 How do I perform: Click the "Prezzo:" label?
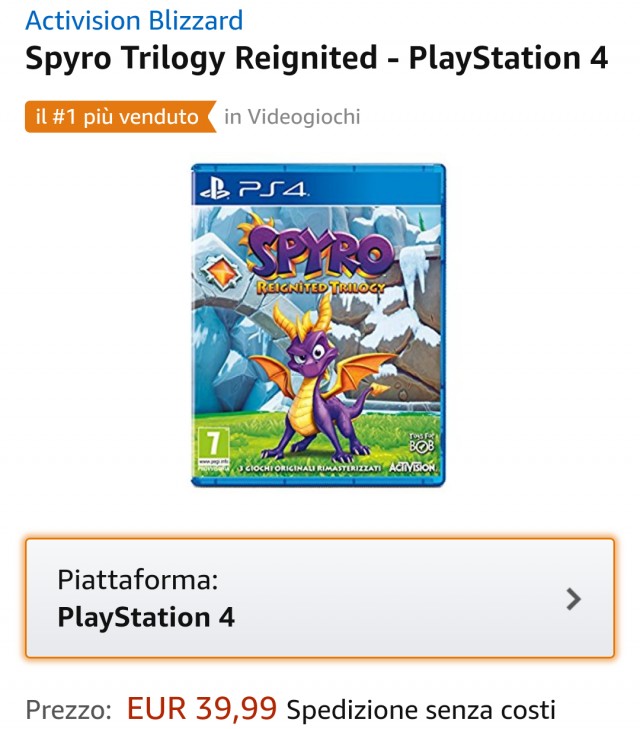[68, 711]
